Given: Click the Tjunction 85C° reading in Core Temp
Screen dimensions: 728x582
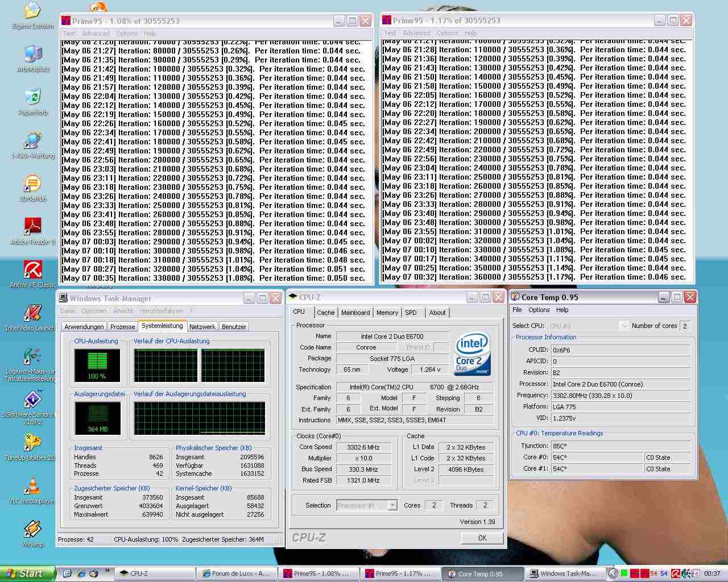Looking at the screenshot, I should point(620,446).
